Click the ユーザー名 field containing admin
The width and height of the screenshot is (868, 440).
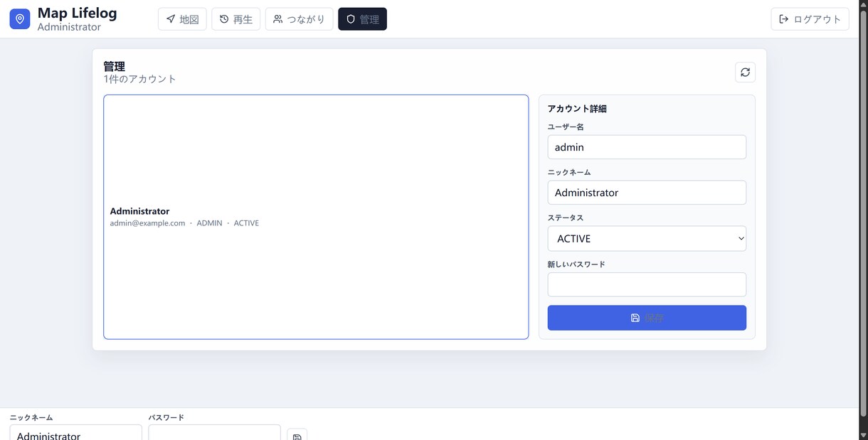647,147
